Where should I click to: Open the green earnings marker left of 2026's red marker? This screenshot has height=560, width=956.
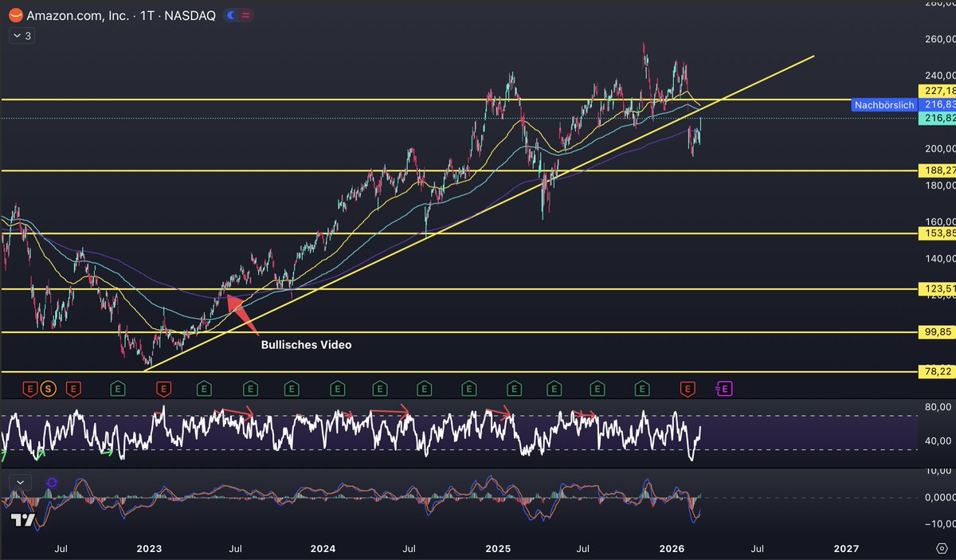pyautogui.click(x=641, y=389)
